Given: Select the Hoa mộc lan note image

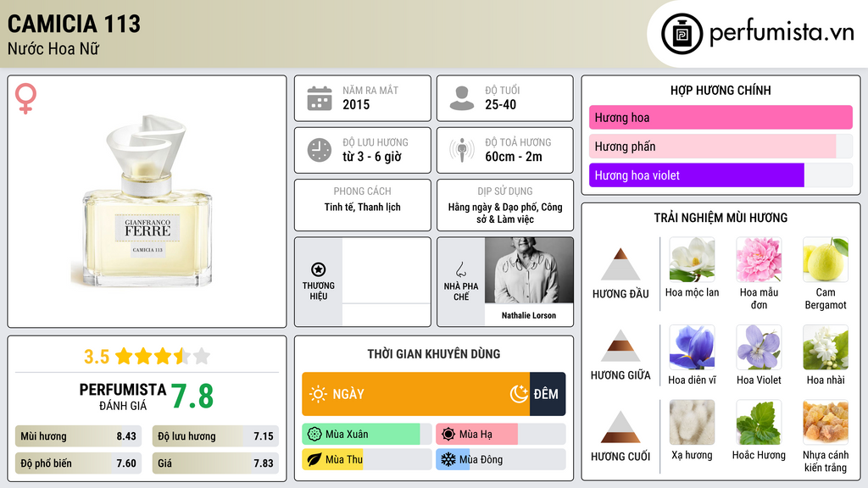Looking at the screenshot, I should (x=692, y=259).
